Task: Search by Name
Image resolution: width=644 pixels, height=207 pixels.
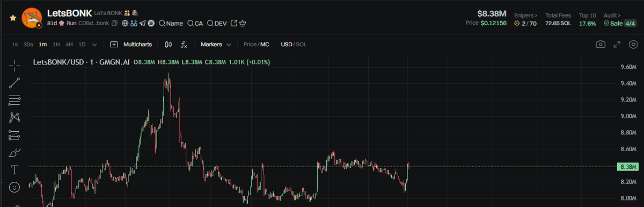Action: pos(171,23)
